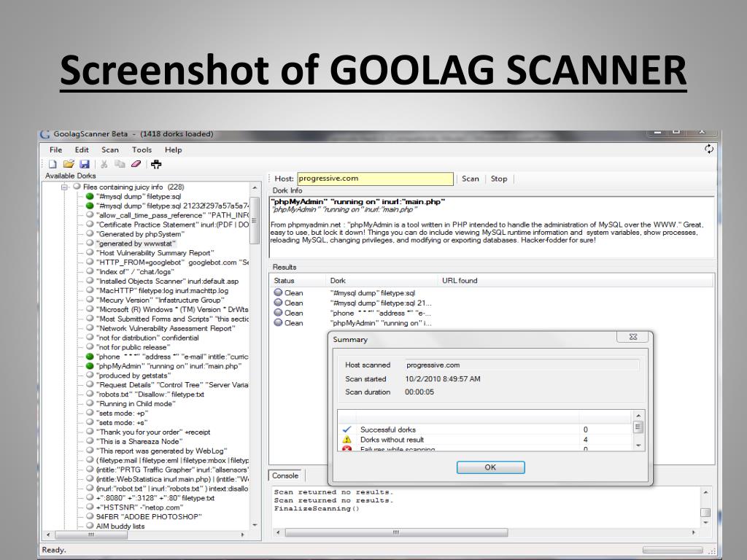Select the 94FBR "ADOBE PHOTOSHOP" dork

(149, 517)
